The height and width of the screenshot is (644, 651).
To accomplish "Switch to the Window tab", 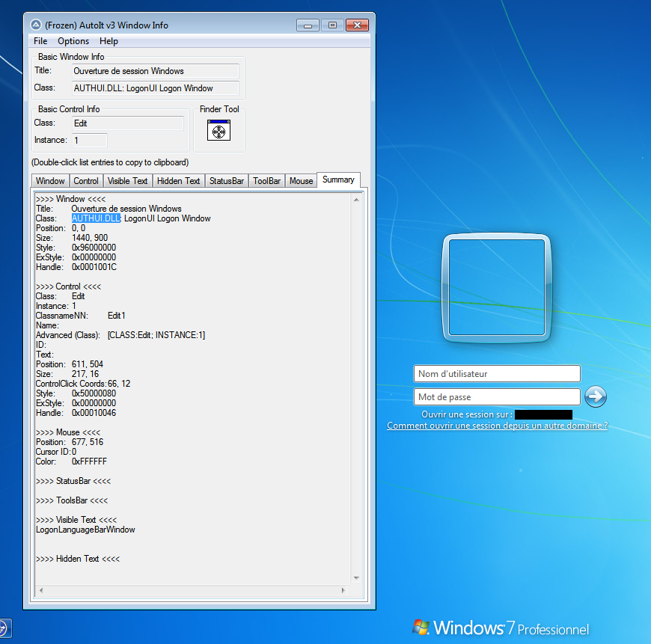I will pyautogui.click(x=50, y=181).
